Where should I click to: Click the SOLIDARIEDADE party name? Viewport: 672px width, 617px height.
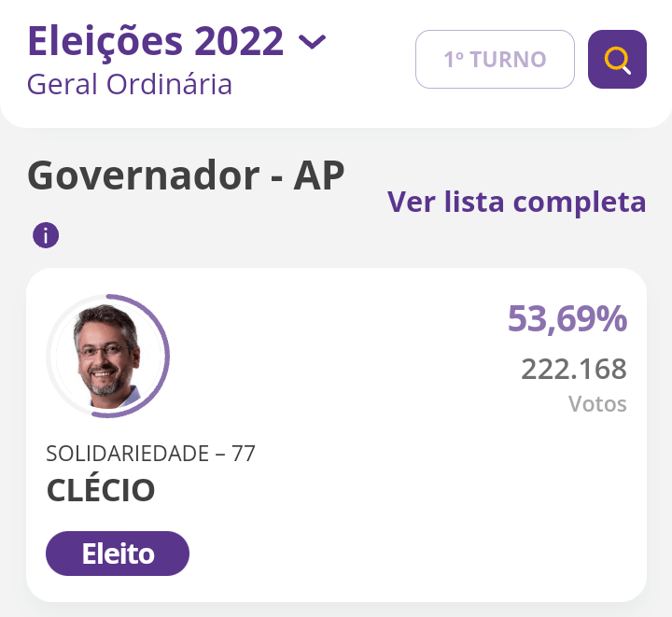point(127,454)
